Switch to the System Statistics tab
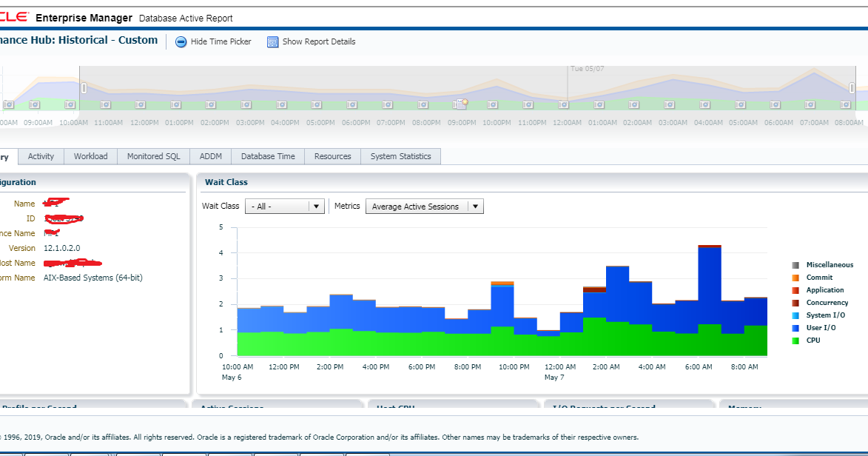This screenshot has height=456, width=868. point(400,156)
